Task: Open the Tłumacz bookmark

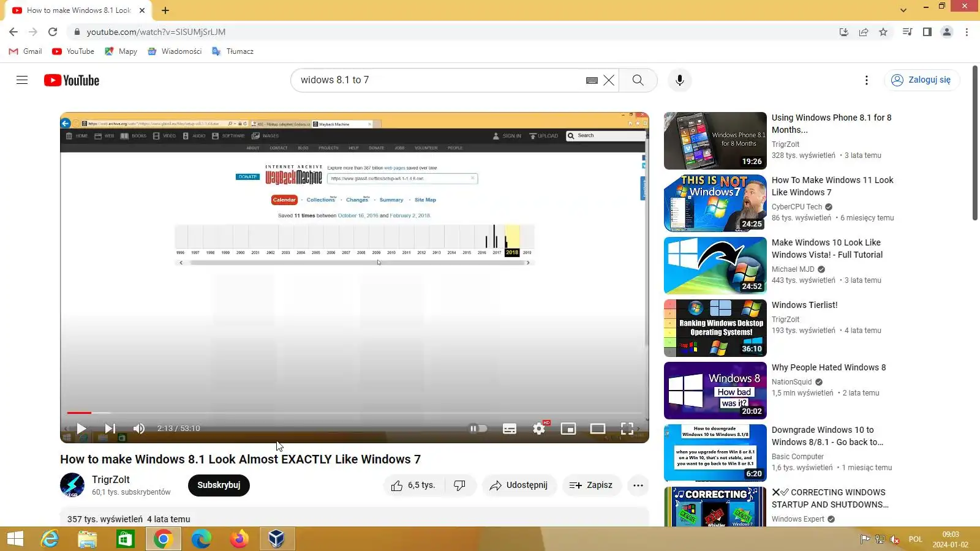Action: click(x=233, y=51)
